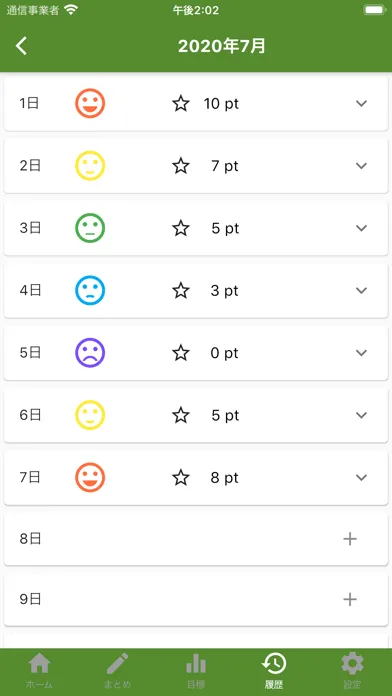
Task: Select the 履歴 history tab
Action: pyautogui.click(x=274, y=671)
